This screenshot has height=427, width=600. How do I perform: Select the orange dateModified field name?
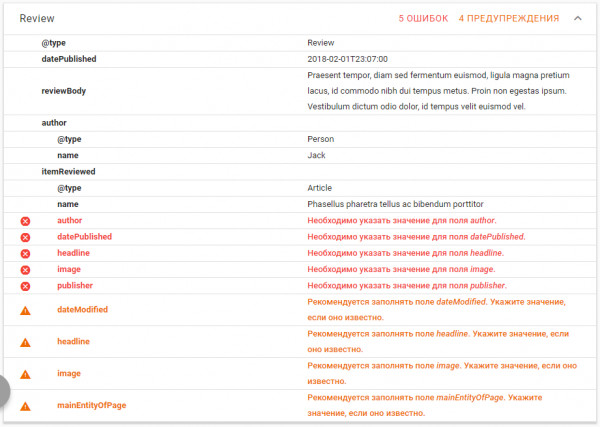[82, 310]
